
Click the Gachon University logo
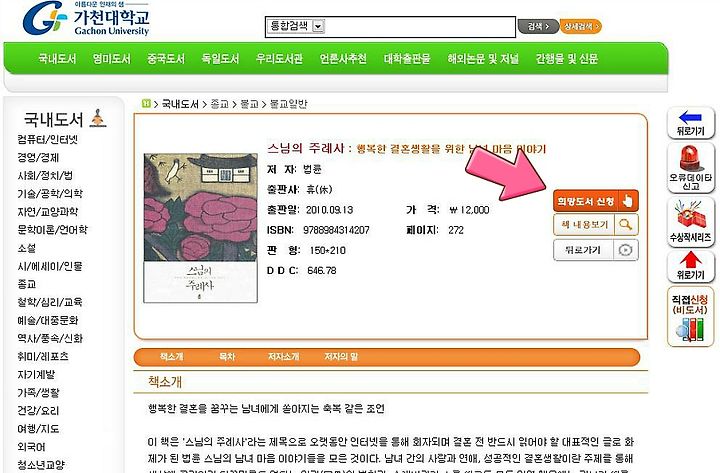[x=86, y=18]
